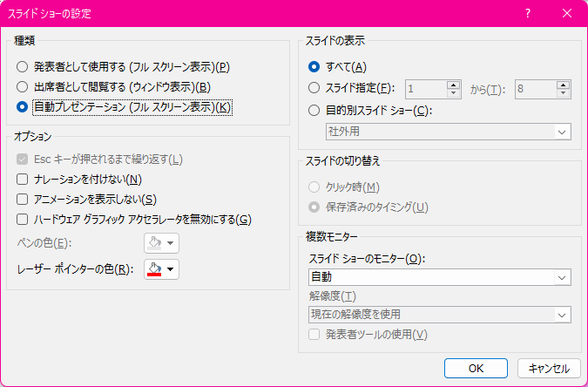Image resolution: width=588 pixels, height=387 pixels.
Task: Select 出席者として閲覧する window option
Action: point(22,87)
